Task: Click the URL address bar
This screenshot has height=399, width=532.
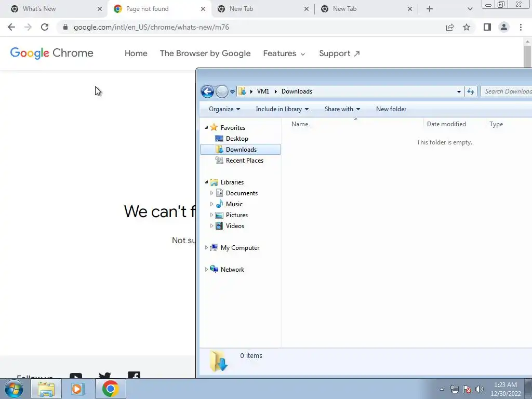Action: pyautogui.click(x=251, y=27)
